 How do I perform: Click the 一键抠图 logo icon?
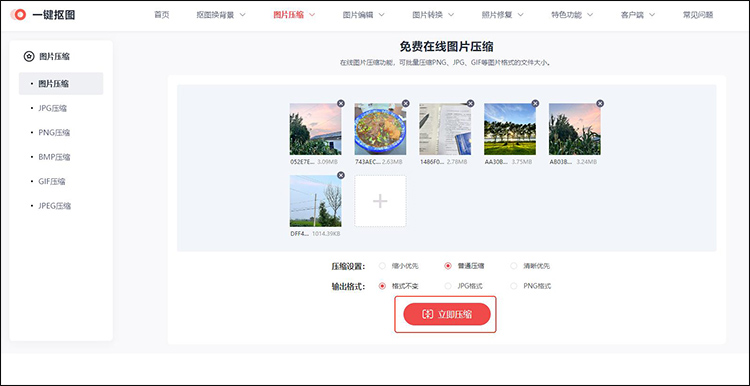pos(19,15)
